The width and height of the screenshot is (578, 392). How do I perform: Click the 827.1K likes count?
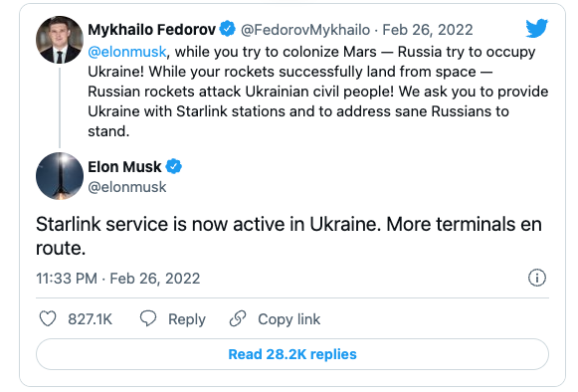coord(90,319)
